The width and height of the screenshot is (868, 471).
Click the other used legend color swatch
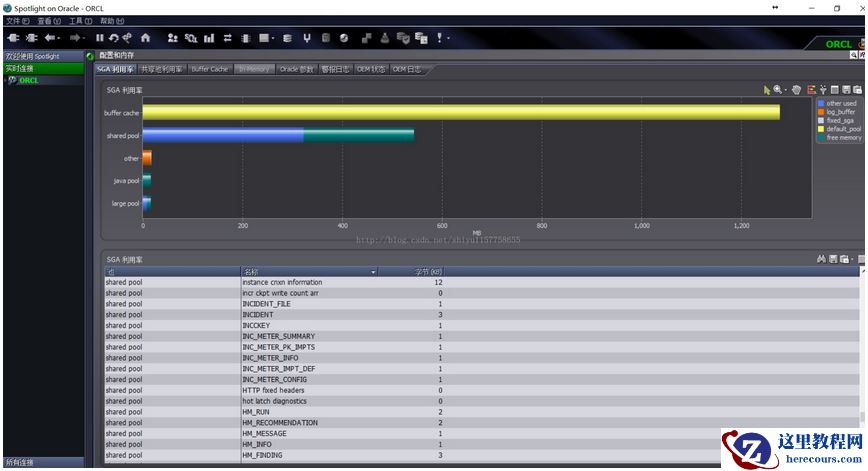[x=821, y=103]
